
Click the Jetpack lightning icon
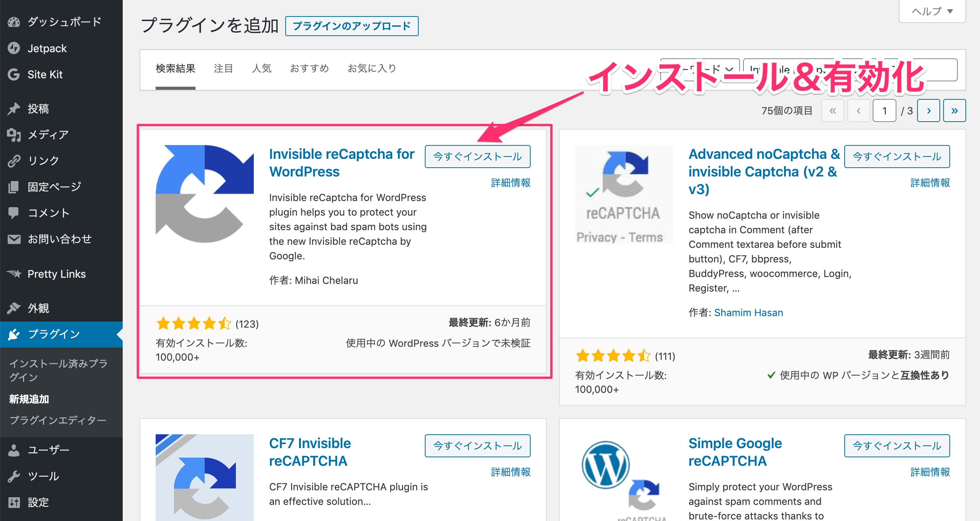tap(14, 48)
